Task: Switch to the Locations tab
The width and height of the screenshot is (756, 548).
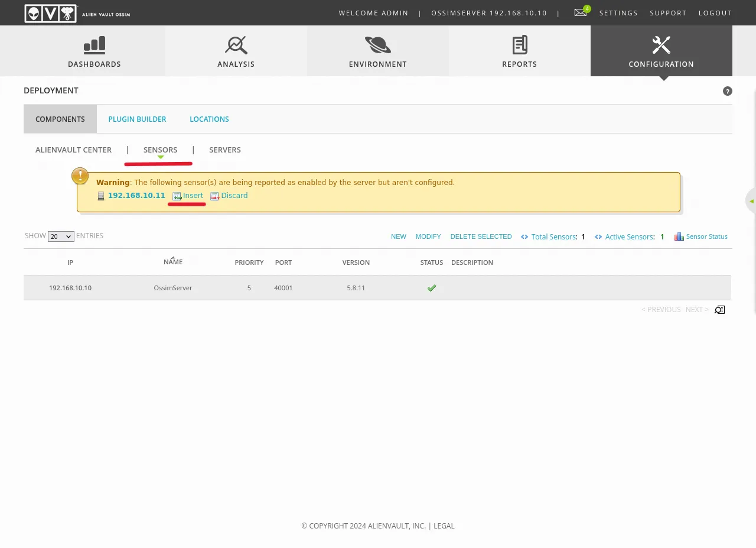Action: click(209, 119)
